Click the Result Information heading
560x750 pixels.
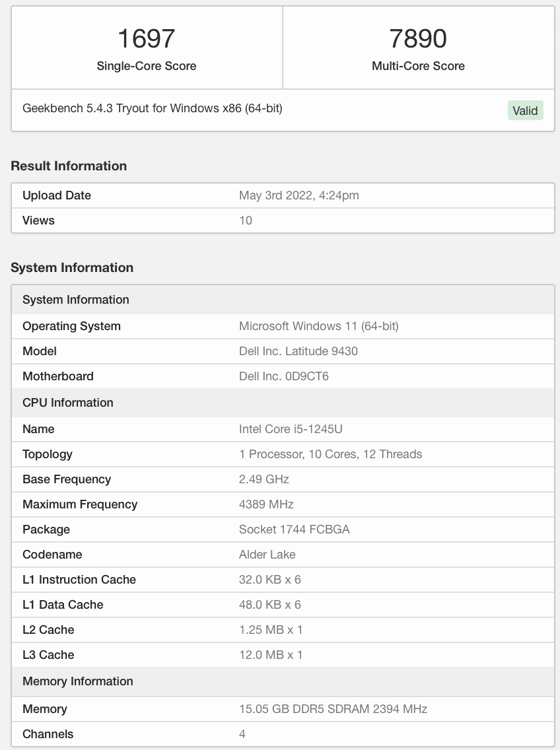coord(69,166)
